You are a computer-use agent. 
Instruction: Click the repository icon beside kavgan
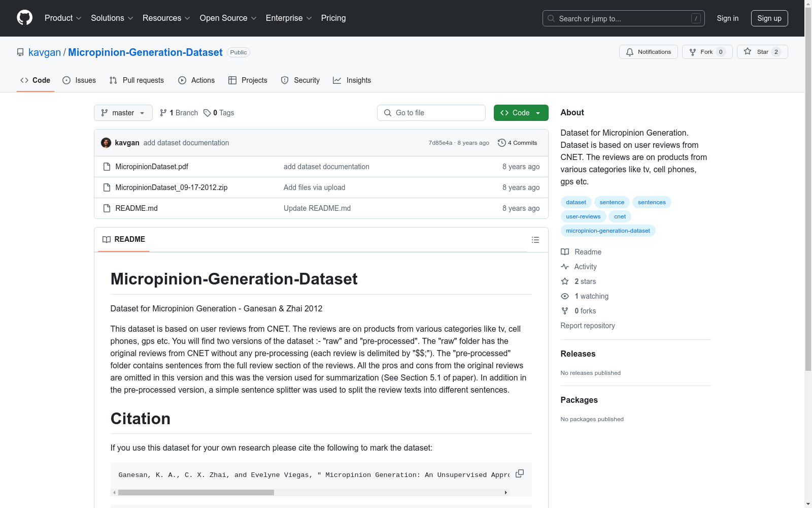(20, 52)
